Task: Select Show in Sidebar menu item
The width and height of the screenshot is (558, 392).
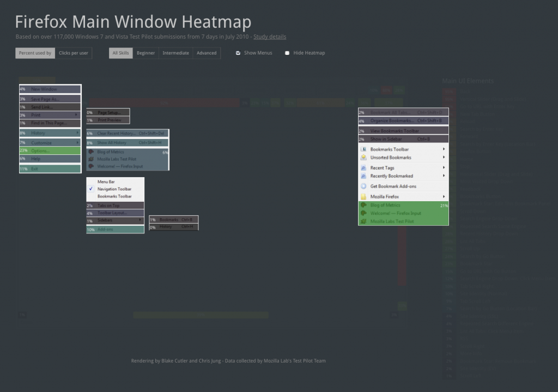Action: [x=404, y=139]
